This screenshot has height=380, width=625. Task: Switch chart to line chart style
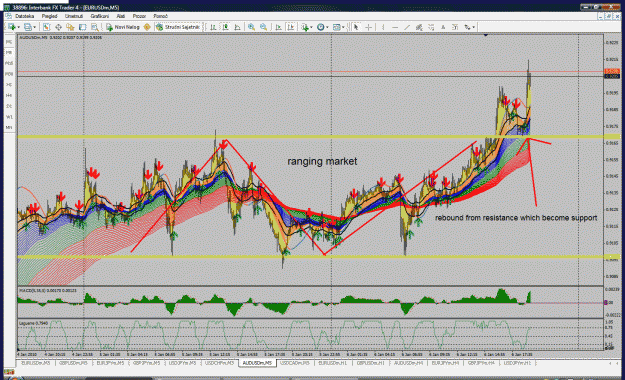pyautogui.click(x=238, y=27)
